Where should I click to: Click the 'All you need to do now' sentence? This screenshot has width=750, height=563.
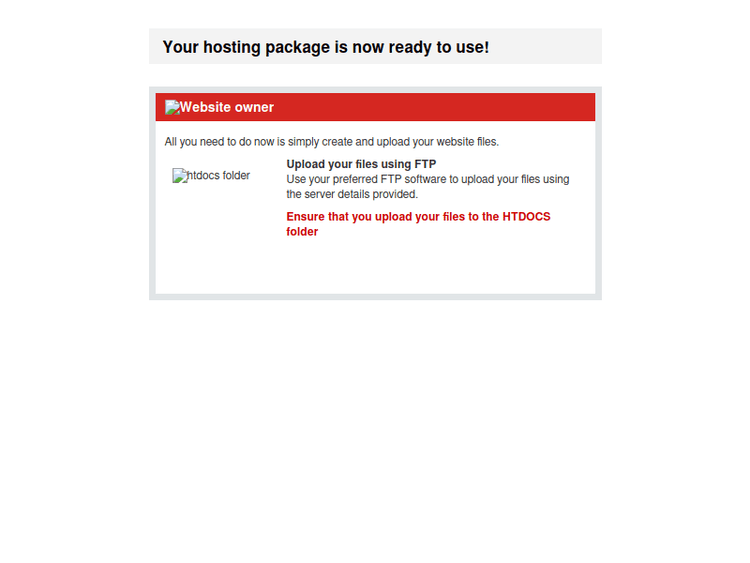[331, 142]
